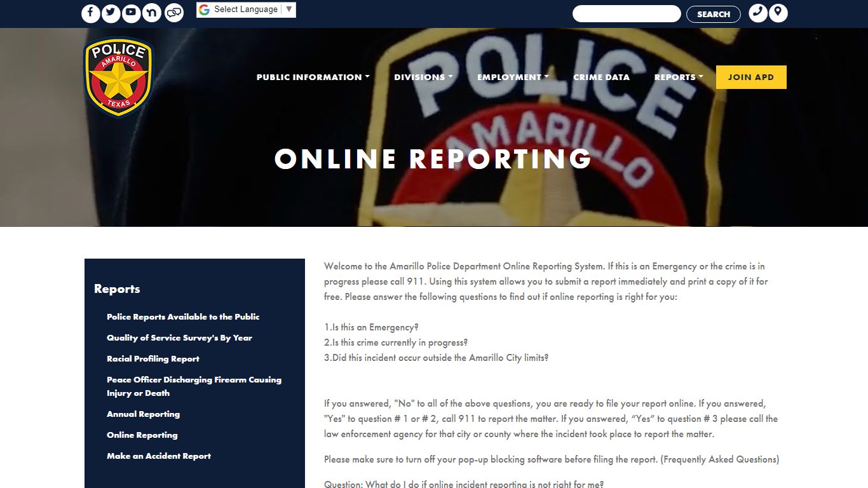
Task: Open the Select Language dropdown
Action: click(246, 10)
